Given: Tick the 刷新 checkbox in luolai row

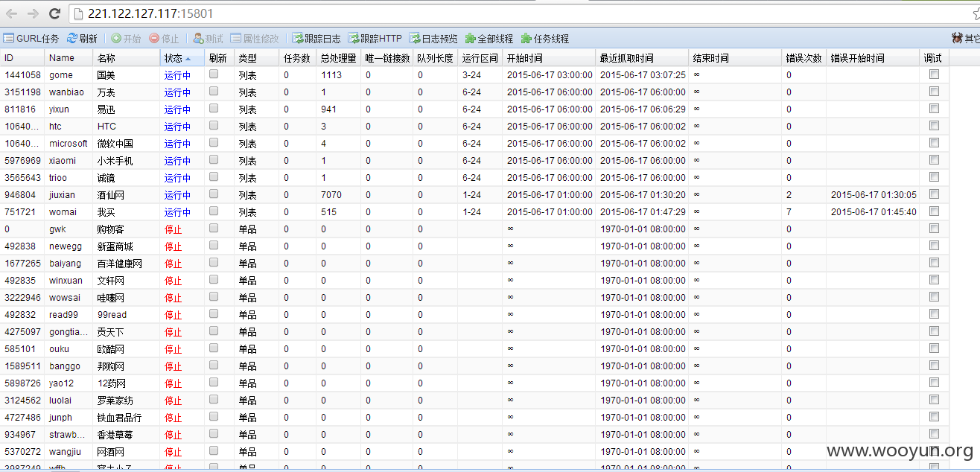Looking at the screenshot, I should [214, 400].
